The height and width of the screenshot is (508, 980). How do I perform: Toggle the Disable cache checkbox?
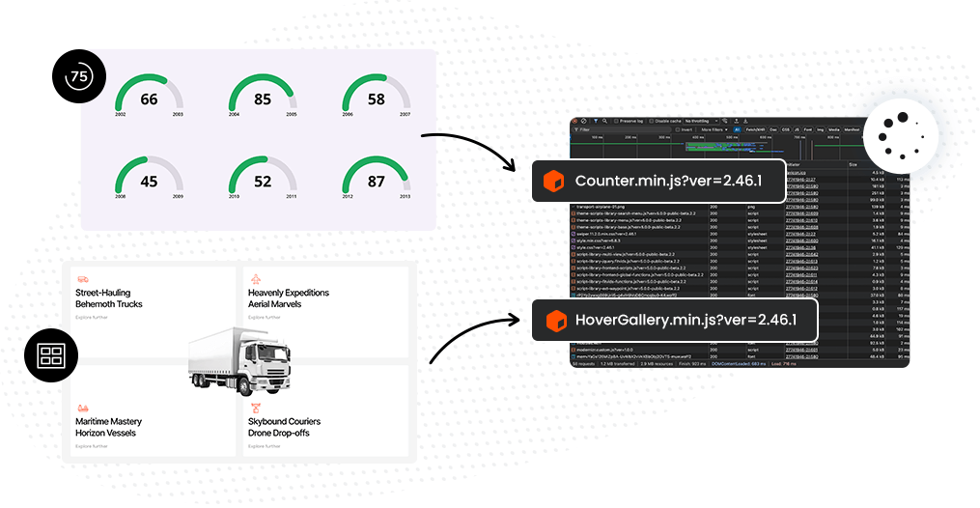tap(652, 121)
